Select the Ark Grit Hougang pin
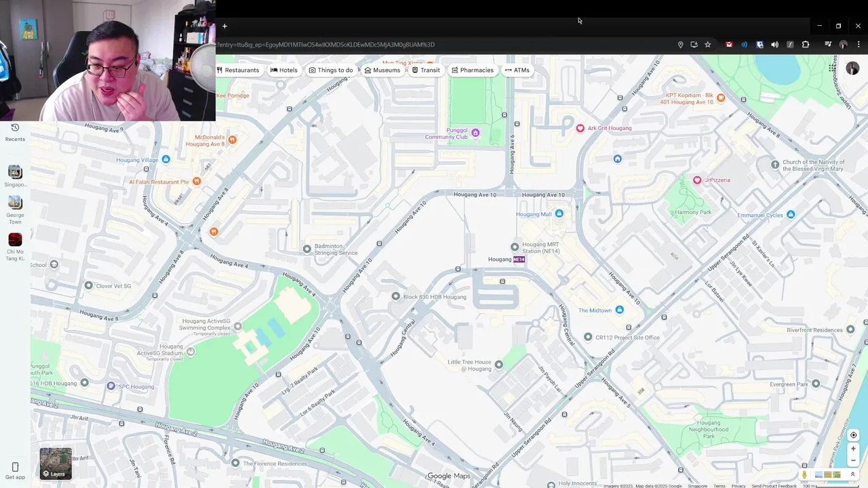868x488 pixels. point(580,128)
